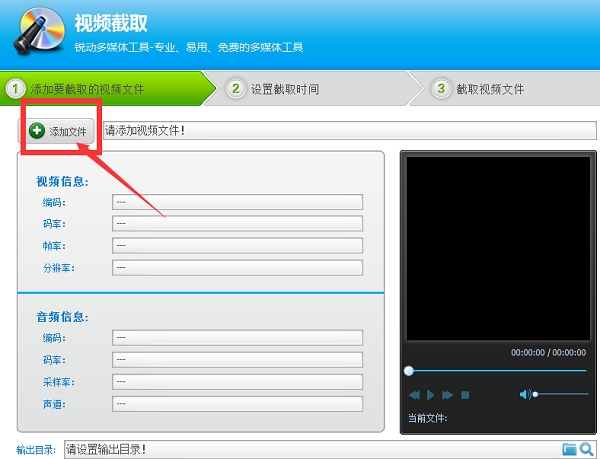Click the video 码率 value field
This screenshot has width=600, height=459.
tap(237, 223)
